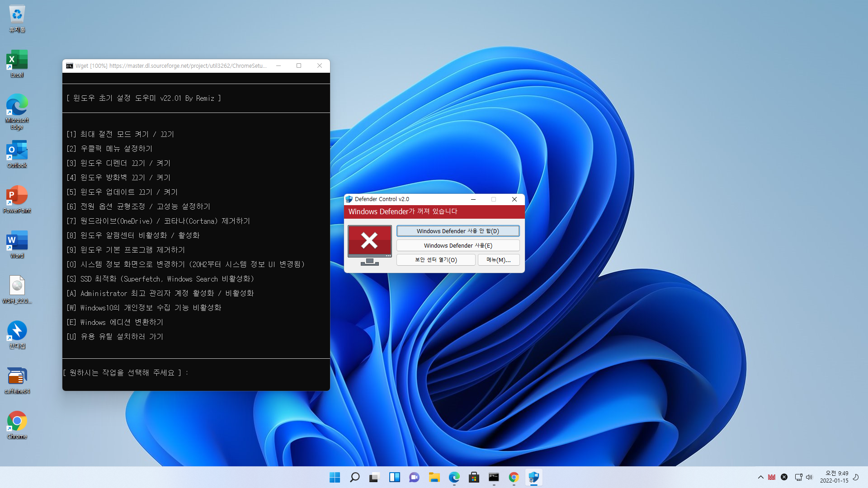Click menu line [4] Windows firewall off/on
The image size is (868, 488).
118,178
